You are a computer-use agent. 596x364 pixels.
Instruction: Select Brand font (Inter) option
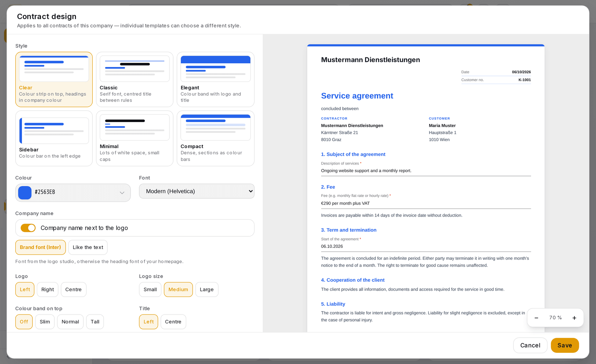(41, 248)
